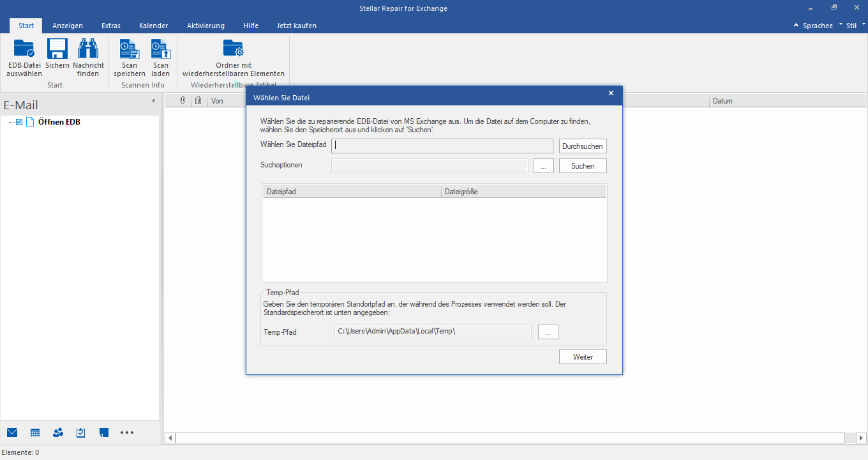This screenshot has width=868, height=460.
Task: Collapse the E-Mail panel arrow
Action: (x=153, y=101)
